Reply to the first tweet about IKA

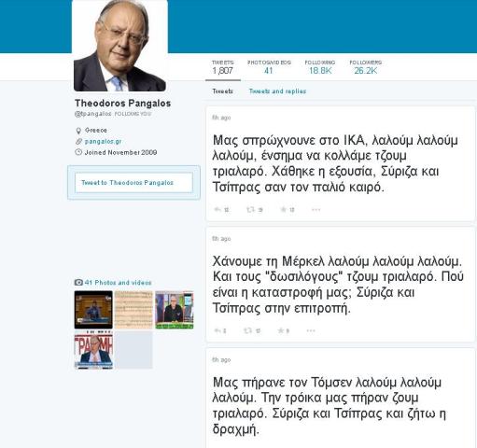[x=217, y=210]
